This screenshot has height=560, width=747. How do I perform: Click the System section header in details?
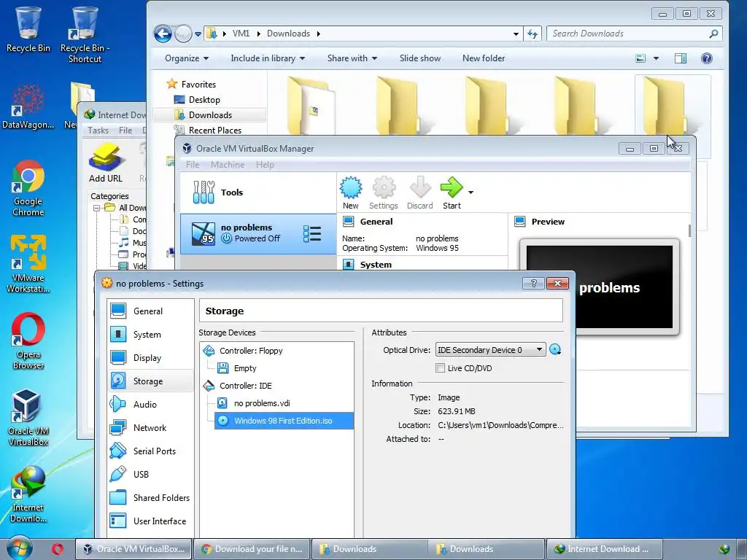point(376,265)
